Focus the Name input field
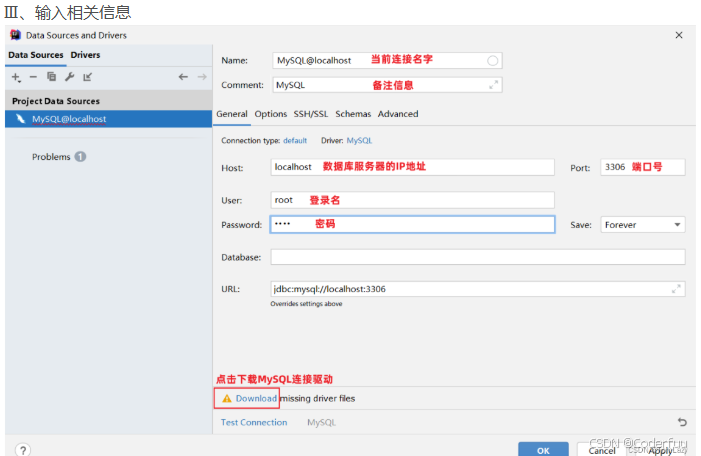The height and width of the screenshot is (456, 701). [x=387, y=61]
